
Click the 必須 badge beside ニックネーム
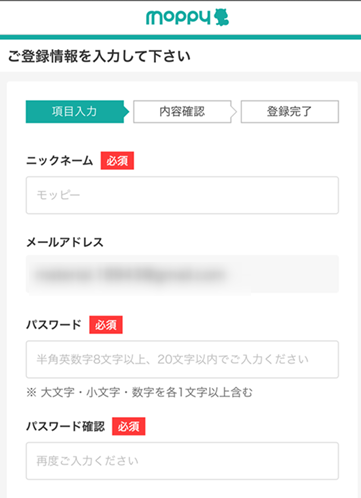tap(117, 161)
